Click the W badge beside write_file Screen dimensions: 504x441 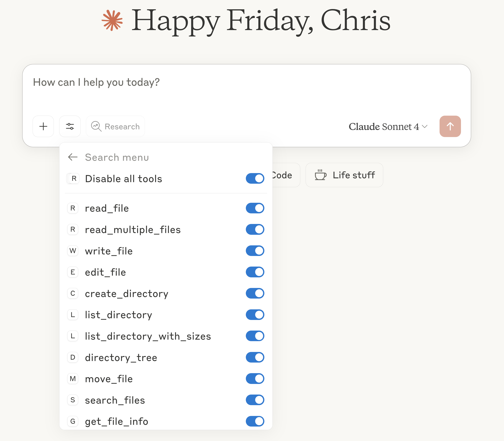pos(73,251)
